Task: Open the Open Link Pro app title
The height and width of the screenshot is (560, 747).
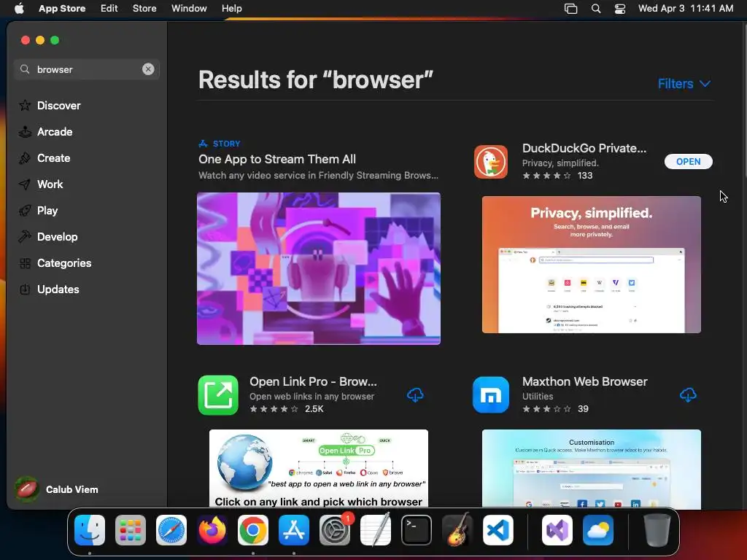Action: 313,381
